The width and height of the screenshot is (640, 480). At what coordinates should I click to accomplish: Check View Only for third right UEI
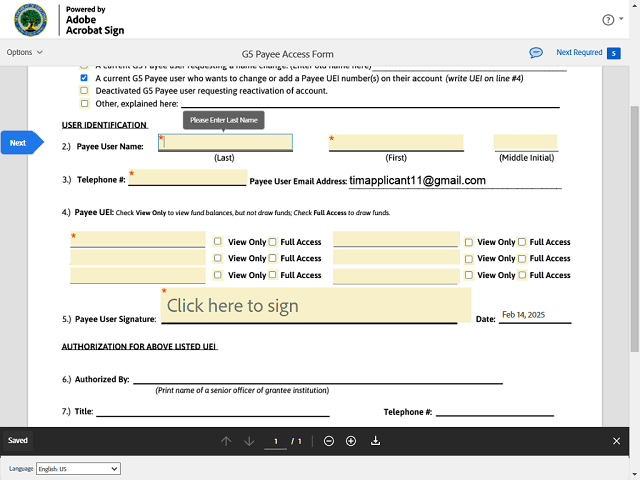click(469, 275)
